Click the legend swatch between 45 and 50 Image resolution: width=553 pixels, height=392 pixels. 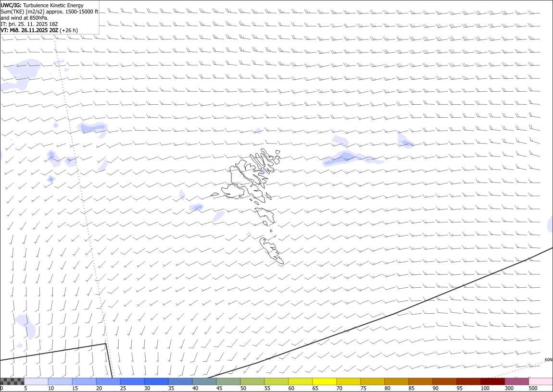tap(228, 381)
